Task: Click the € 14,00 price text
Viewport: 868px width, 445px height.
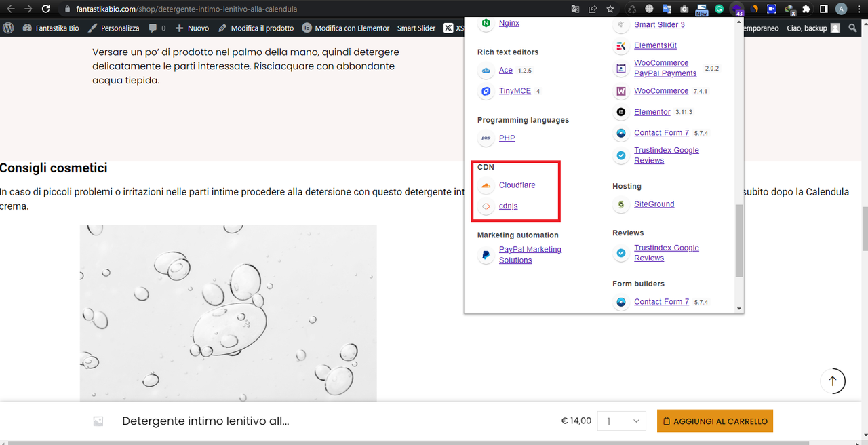Action: tap(576, 421)
